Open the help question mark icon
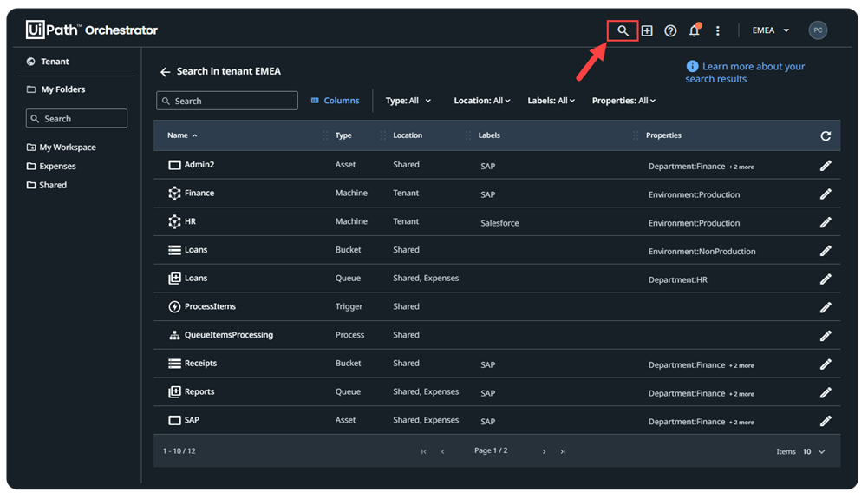The width and height of the screenshot is (868, 499). tap(670, 31)
